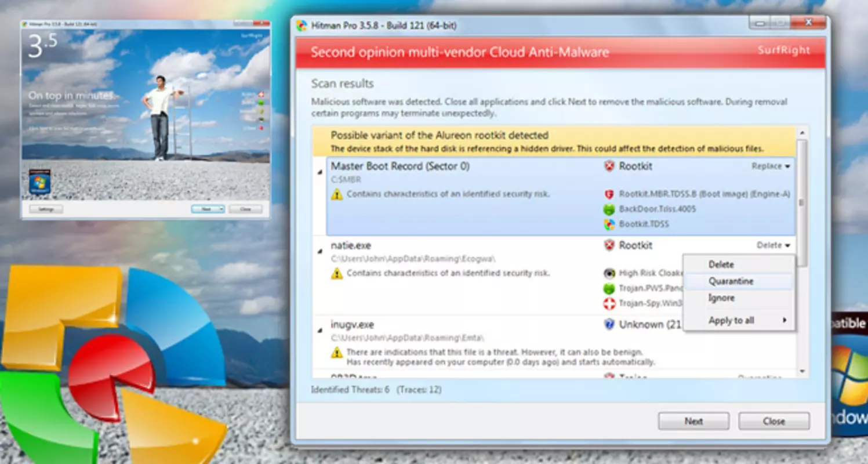The height and width of the screenshot is (464, 868).
Task: Click the G Data shield icon beside Rootkit.MBR.TDSS.B
Action: pos(609,194)
